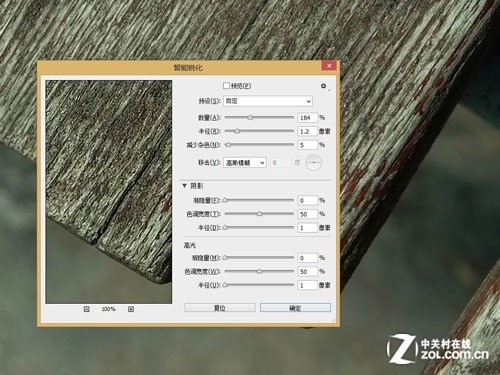
Task: Click the Shadows Tonal Width slider handle
Action: tap(259, 214)
